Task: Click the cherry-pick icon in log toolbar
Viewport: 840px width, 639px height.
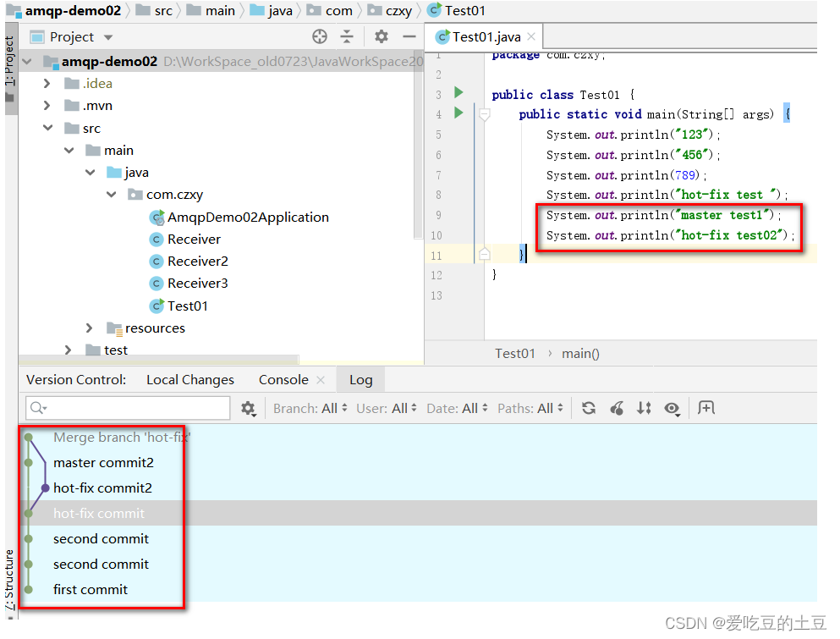Action: (x=617, y=408)
